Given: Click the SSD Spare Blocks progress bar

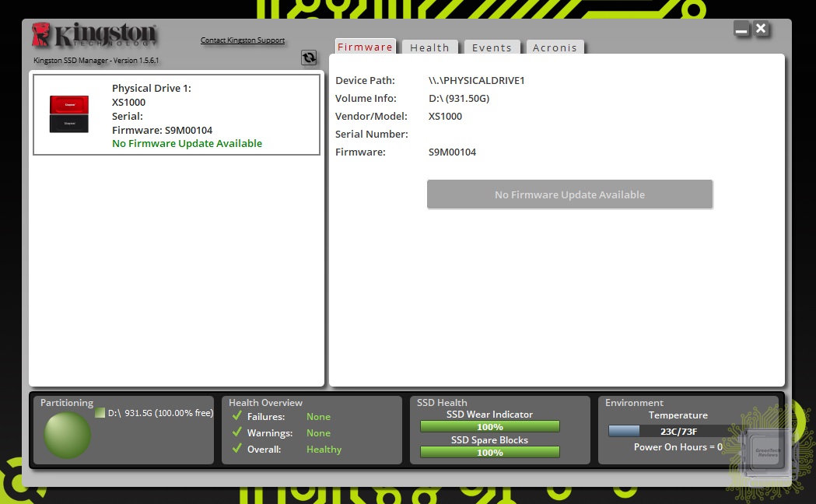Looking at the screenshot, I should [489, 452].
